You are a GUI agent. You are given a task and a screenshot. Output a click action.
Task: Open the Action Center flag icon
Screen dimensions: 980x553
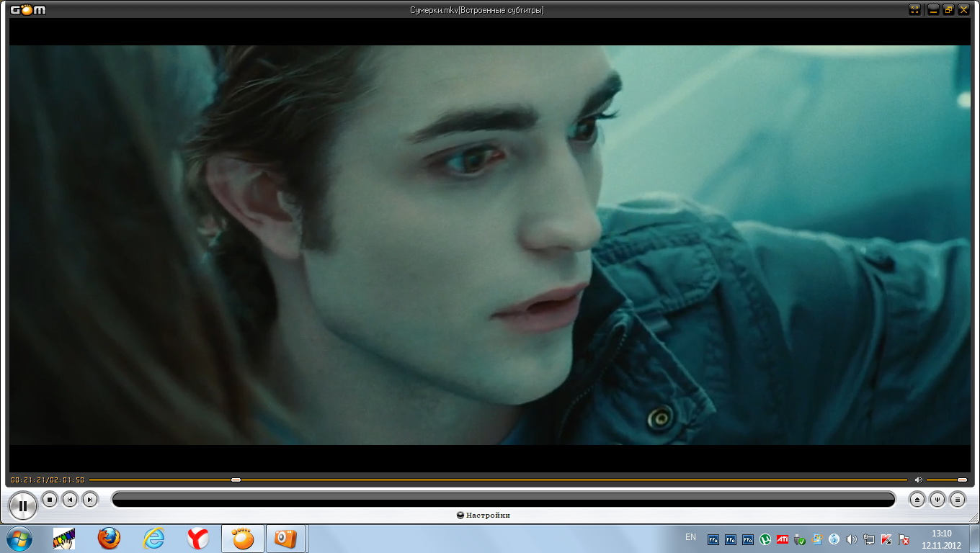pos(904,539)
